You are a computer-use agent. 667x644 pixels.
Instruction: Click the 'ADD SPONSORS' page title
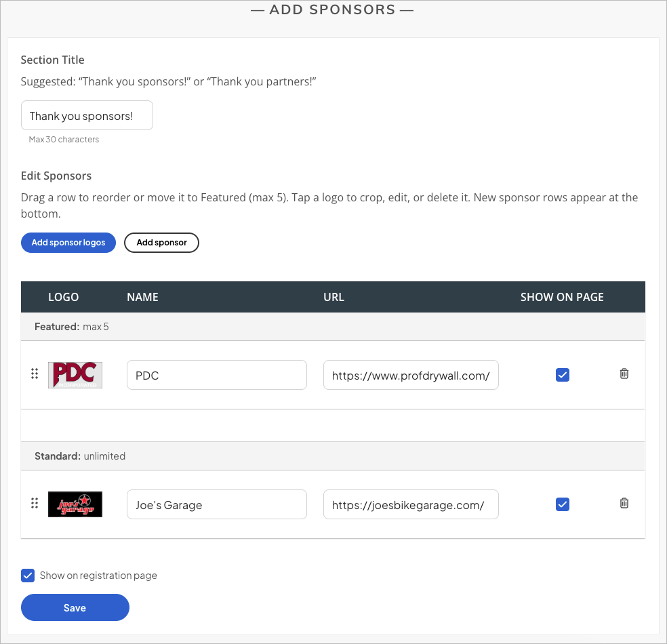[x=332, y=9]
